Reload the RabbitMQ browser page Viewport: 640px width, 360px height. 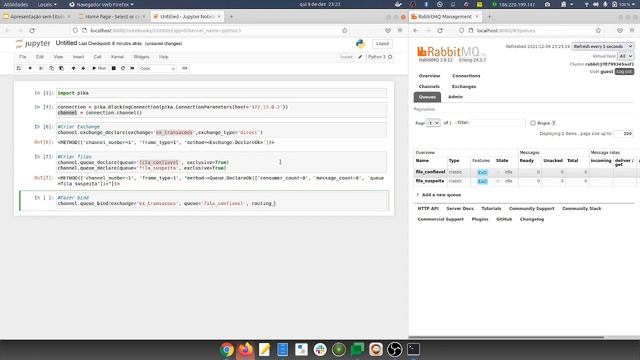440,31
